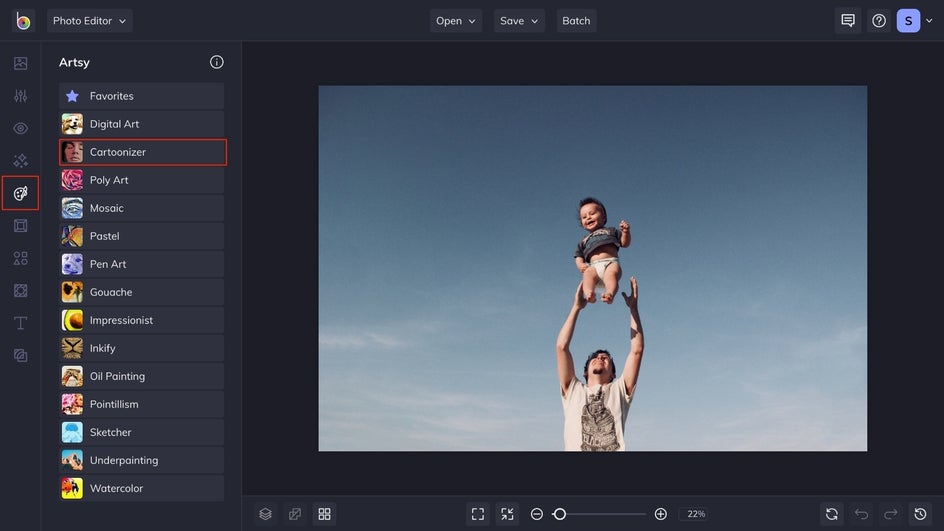Expand the Photo Editor dropdown
944x531 pixels.
click(89, 21)
